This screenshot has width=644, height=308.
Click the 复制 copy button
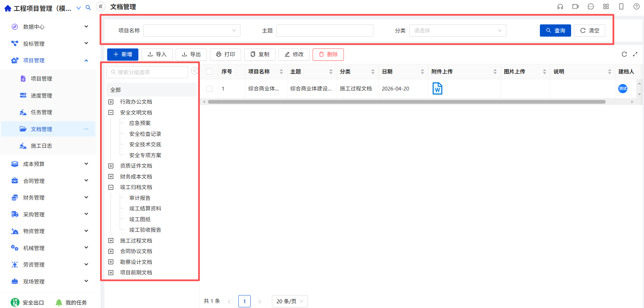(x=260, y=55)
